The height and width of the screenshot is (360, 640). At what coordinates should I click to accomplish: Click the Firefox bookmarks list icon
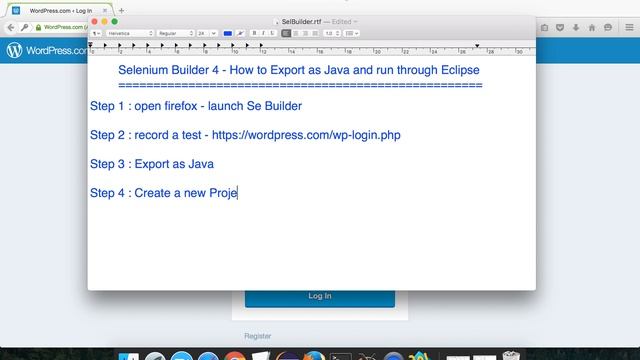[x=544, y=27]
